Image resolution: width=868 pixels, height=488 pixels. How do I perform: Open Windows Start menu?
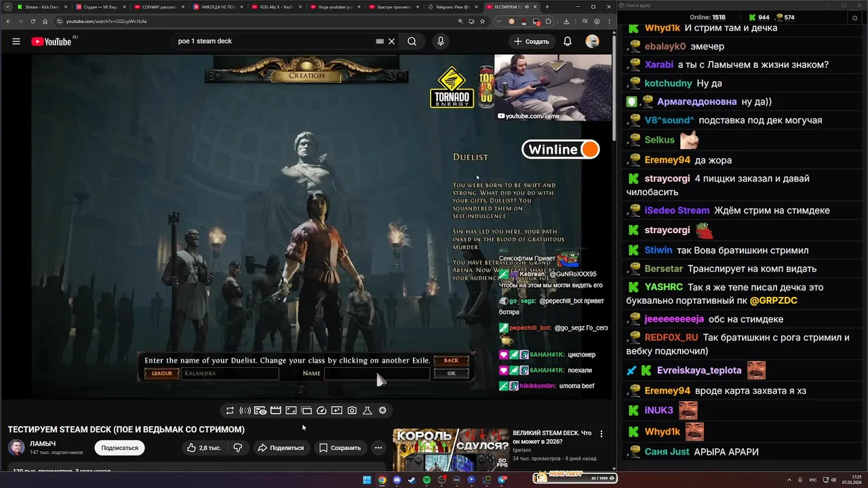tap(367, 480)
